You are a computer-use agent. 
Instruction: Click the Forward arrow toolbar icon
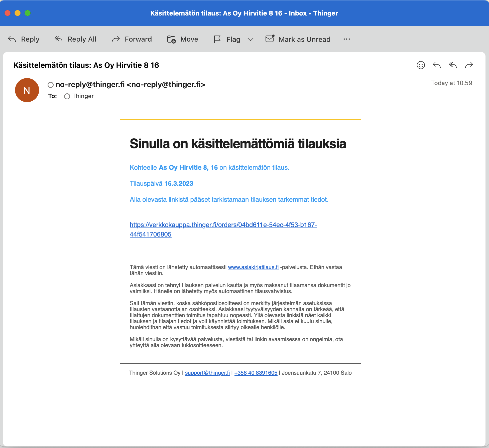[116, 39]
